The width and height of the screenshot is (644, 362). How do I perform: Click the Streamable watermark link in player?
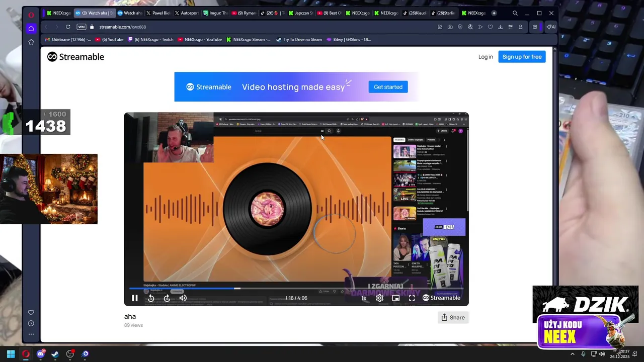[441, 298]
